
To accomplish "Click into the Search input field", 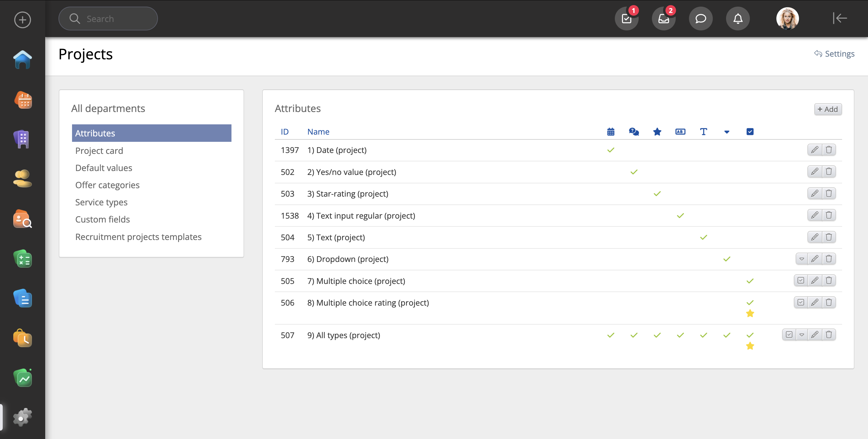I will click(115, 18).
